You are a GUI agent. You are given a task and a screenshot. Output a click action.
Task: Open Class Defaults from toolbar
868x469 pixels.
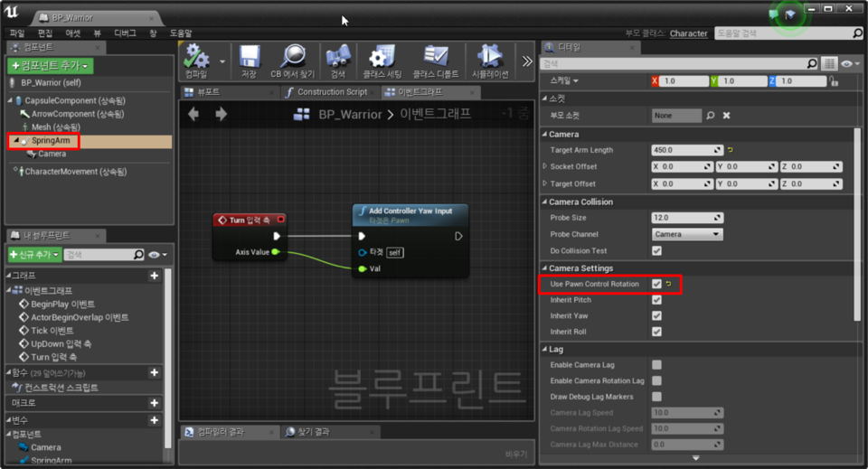pyautogui.click(x=436, y=61)
